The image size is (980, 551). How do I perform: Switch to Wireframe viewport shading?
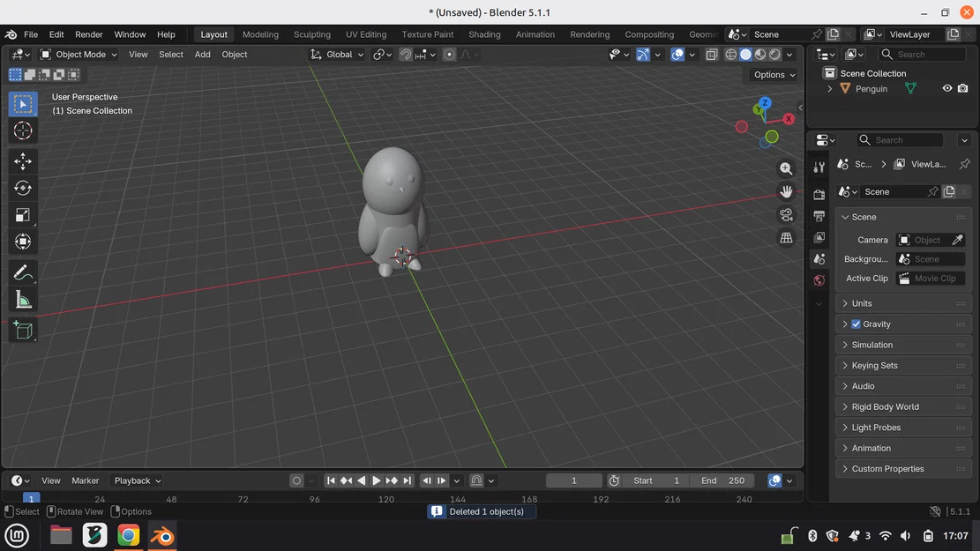point(730,55)
